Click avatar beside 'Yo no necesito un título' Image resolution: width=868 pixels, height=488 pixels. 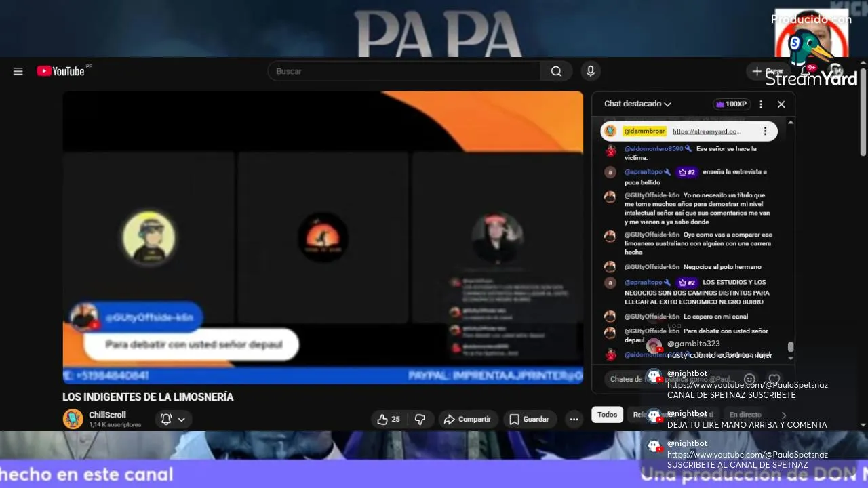click(x=610, y=197)
